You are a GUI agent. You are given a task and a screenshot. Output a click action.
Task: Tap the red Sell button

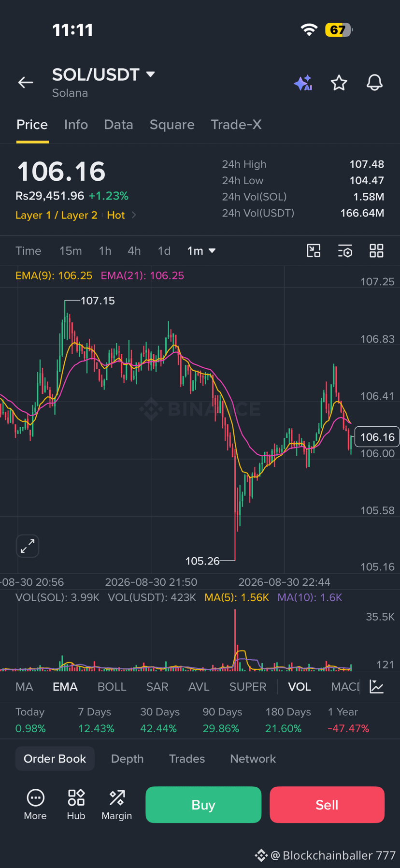(x=327, y=805)
